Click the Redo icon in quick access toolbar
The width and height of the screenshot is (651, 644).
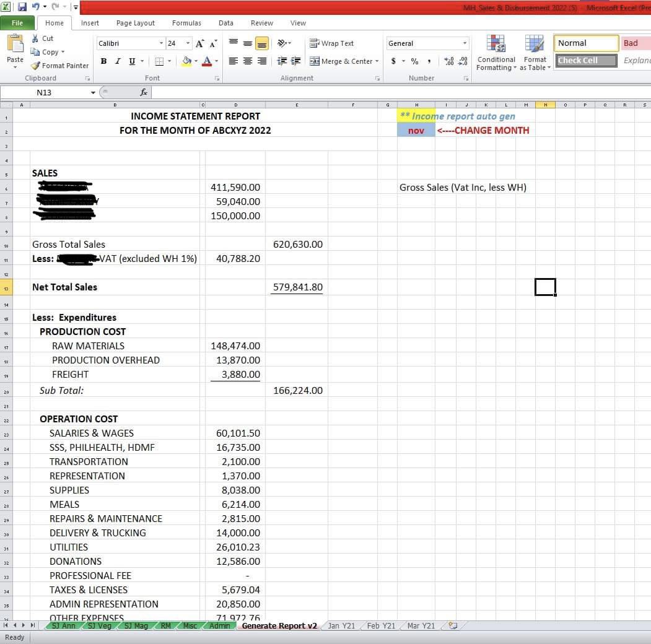[x=55, y=7]
